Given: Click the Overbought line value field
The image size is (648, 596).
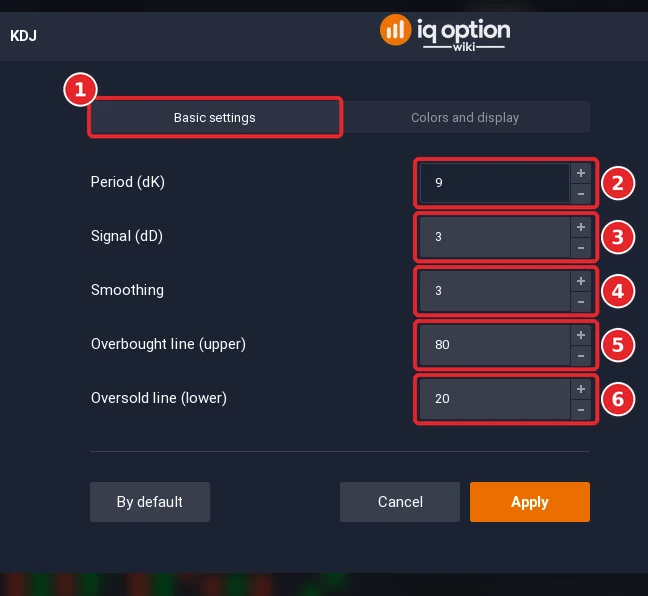Looking at the screenshot, I should [x=495, y=345].
